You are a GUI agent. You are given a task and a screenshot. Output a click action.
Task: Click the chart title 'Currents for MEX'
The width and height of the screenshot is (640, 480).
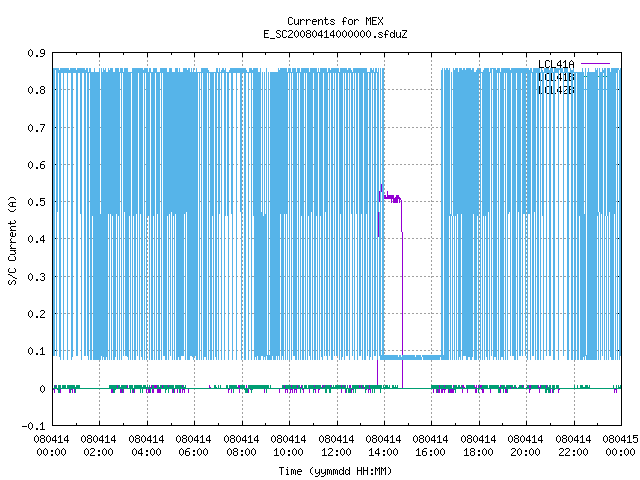pos(335,21)
